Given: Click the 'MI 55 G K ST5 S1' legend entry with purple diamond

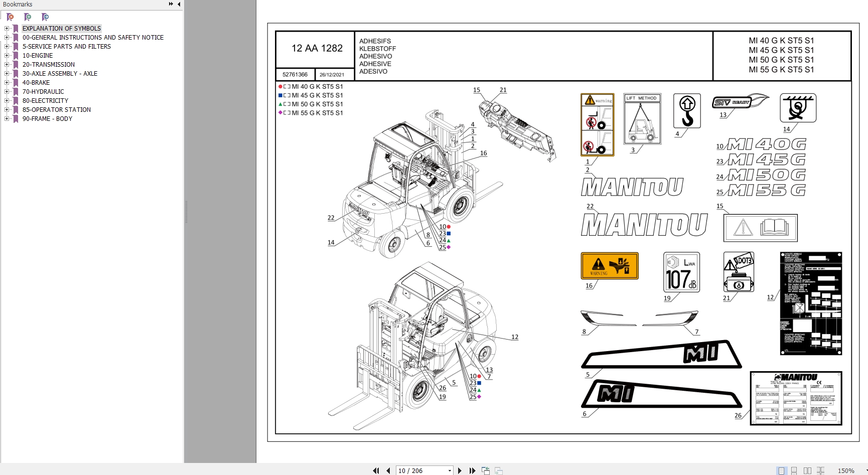Looking at the screenshot, I should 311,113.
